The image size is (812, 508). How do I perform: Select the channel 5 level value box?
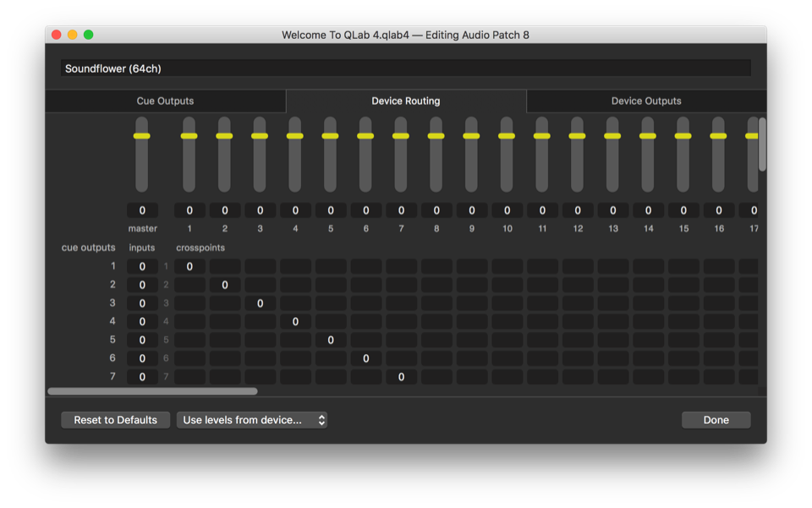coord(331,210)
